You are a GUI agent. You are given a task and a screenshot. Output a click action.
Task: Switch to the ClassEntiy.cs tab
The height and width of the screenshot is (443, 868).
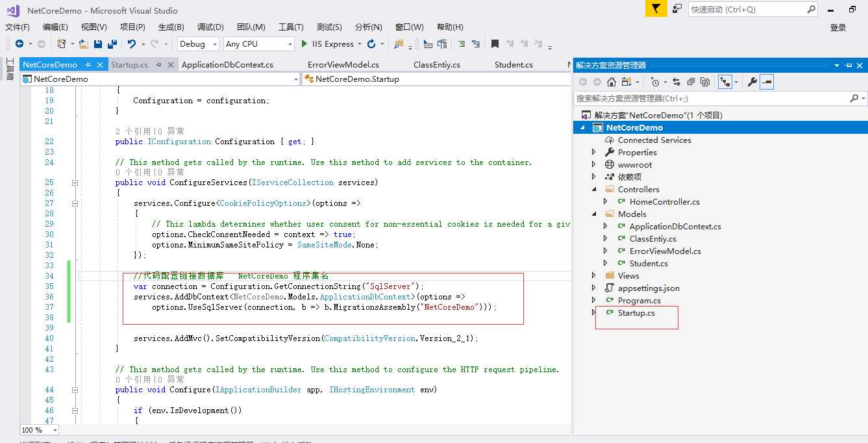pyautogui.click(x=437, y=65)
